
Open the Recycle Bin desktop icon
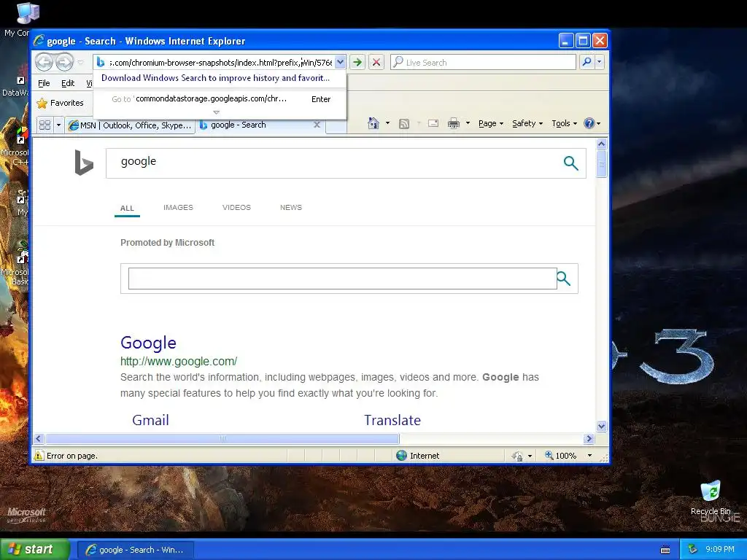tap(711, 491)
